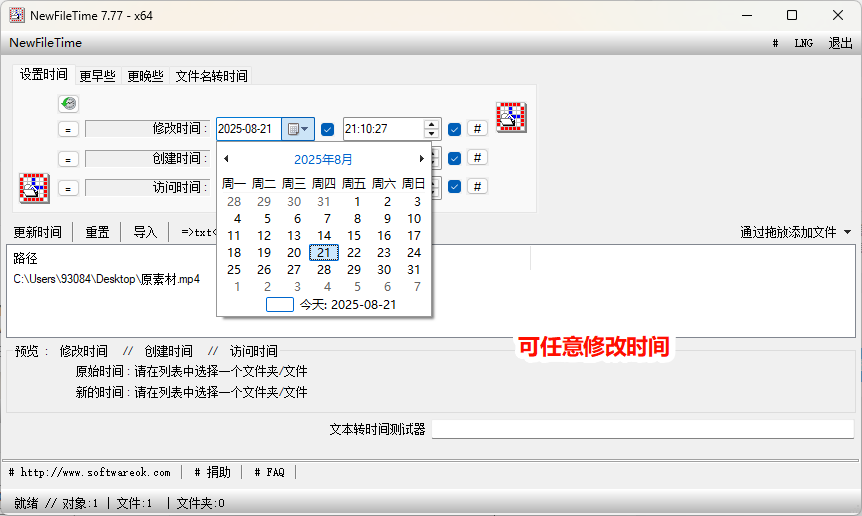Click inside the 文本转时间测试器 input field
Screen dimensions: 862x516
coord(643,429)
